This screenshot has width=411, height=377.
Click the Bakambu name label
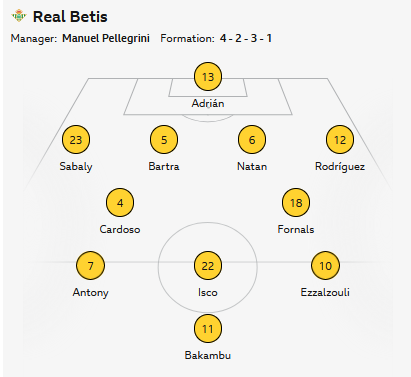tap(208, 355)
